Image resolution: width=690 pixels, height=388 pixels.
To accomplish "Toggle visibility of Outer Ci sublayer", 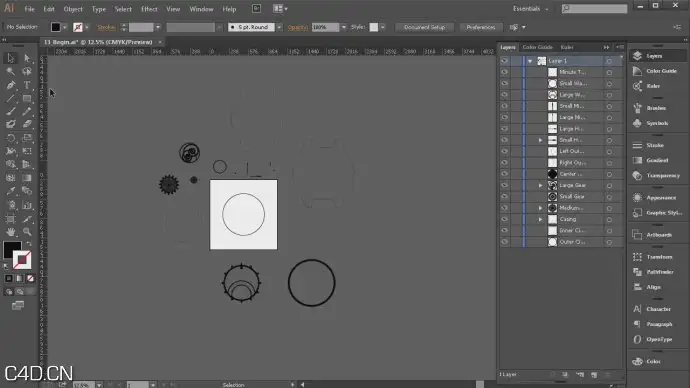I will (x=504, y=242).
